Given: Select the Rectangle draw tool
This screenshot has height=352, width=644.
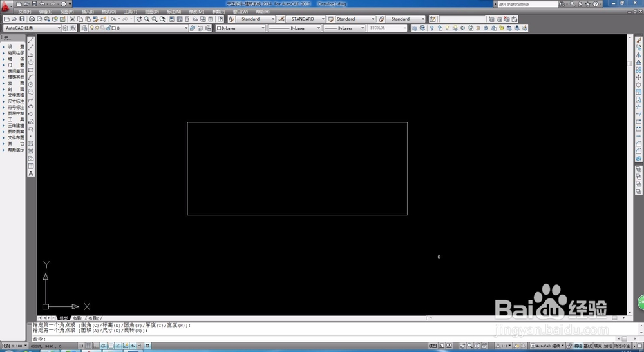Looking at the screenshot, I should 31,70.
